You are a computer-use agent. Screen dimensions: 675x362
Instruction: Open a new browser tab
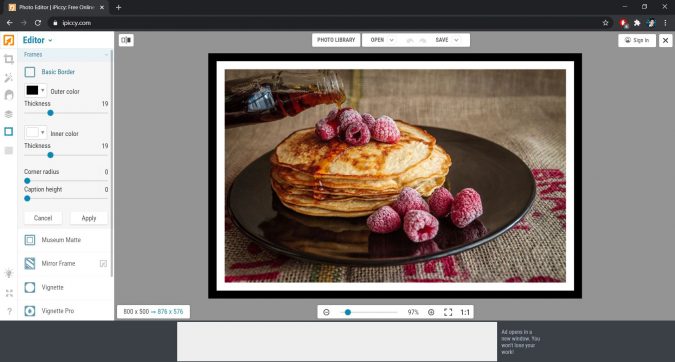(x=118, y=7)
